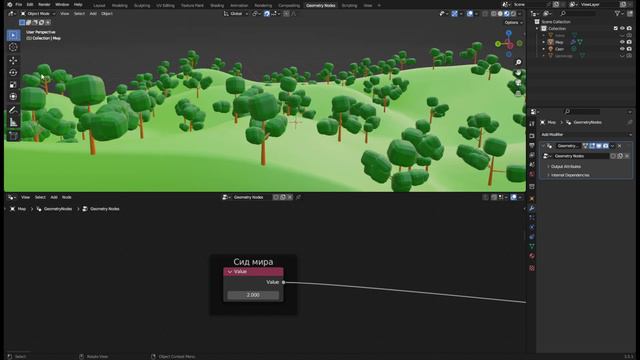Open the Physics properties tab
The image size is (640, 360).
point(532,227)
